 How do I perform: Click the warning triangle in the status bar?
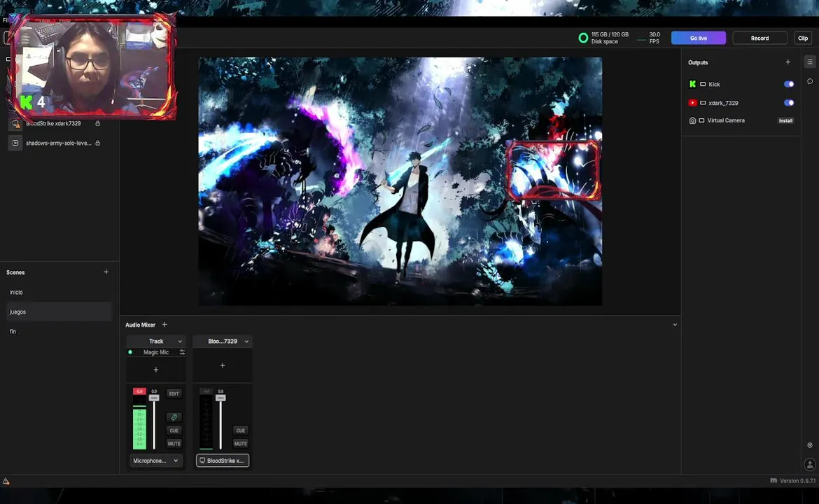tap(6, 481)
